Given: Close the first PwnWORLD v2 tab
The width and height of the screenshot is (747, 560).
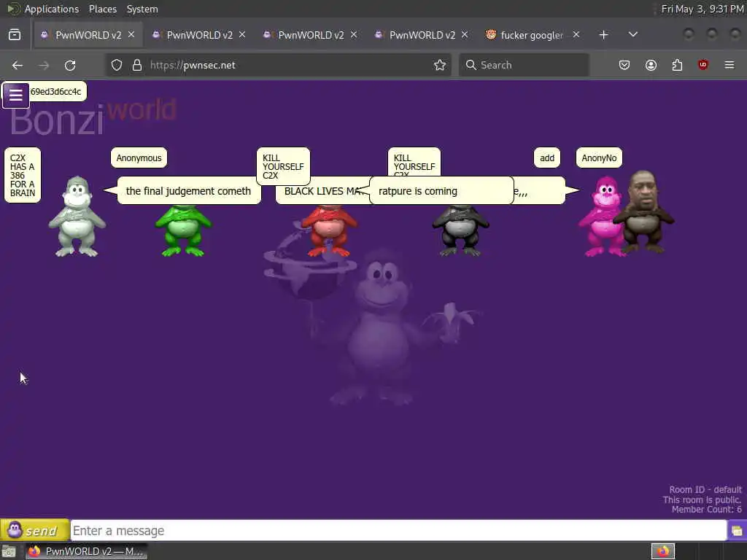Looking at the screenshot, I should click(131, 35).
